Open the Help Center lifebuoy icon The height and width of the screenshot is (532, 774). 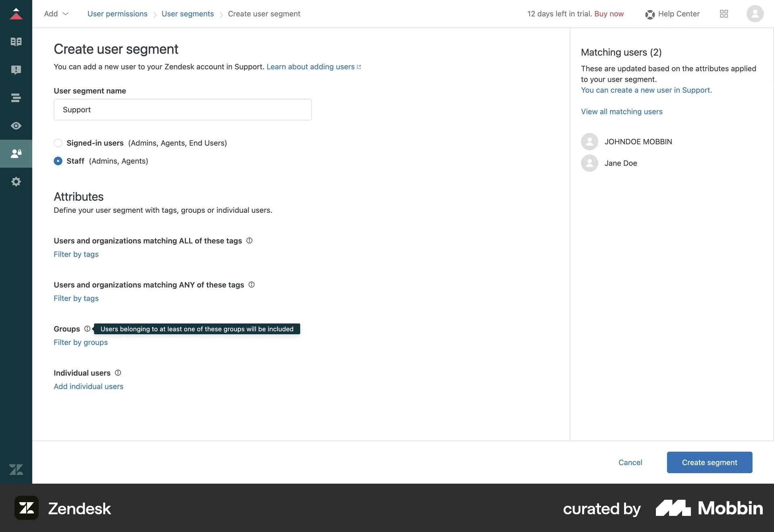[650, 14]
